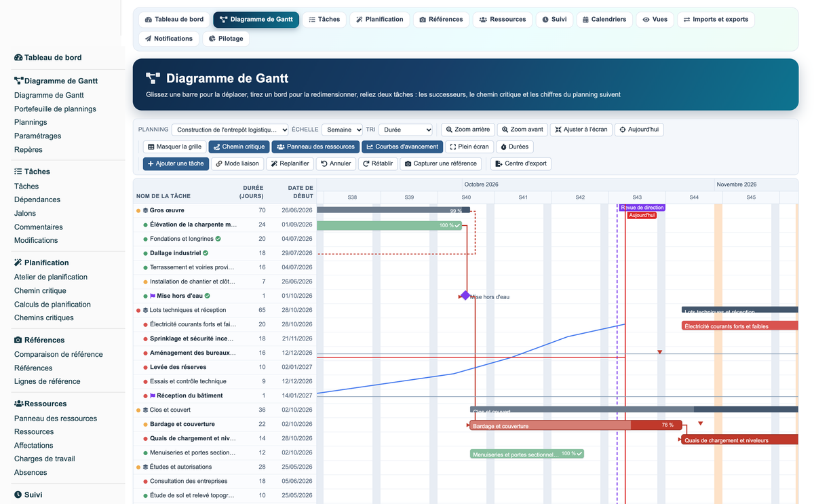814x504 pixels.
Task: Click the Zoom arrière magnifier button
Action: click(x=468, y=130)
